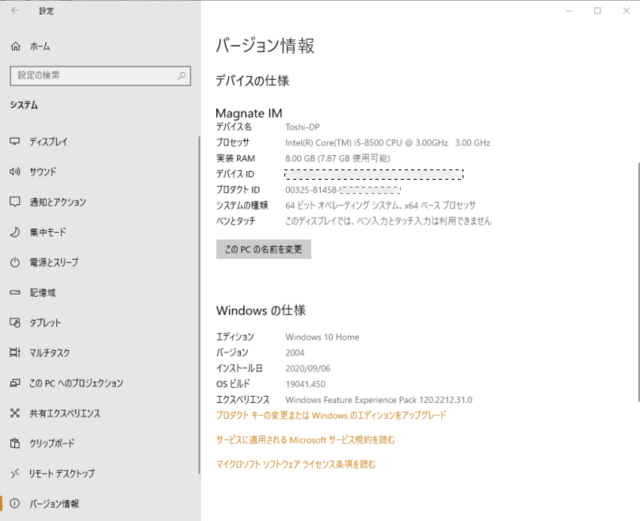Screen dimensions: 640x521
Task: Click the Shared experiences icon
Action: point(15,413)
